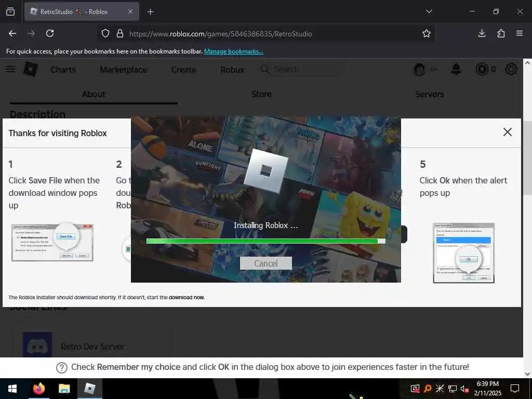532x399 pixels.
Task: Switch to the Store tab
Action: 261,94
